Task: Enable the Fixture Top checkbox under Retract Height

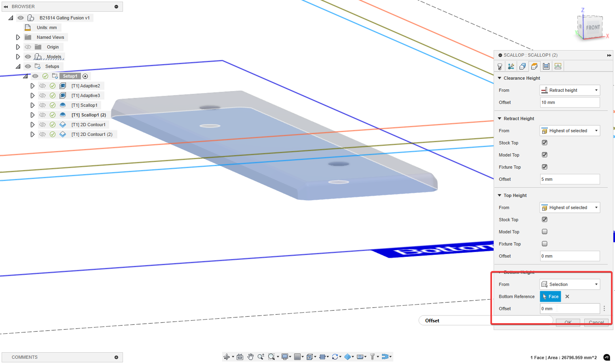Action: point(544,167)
